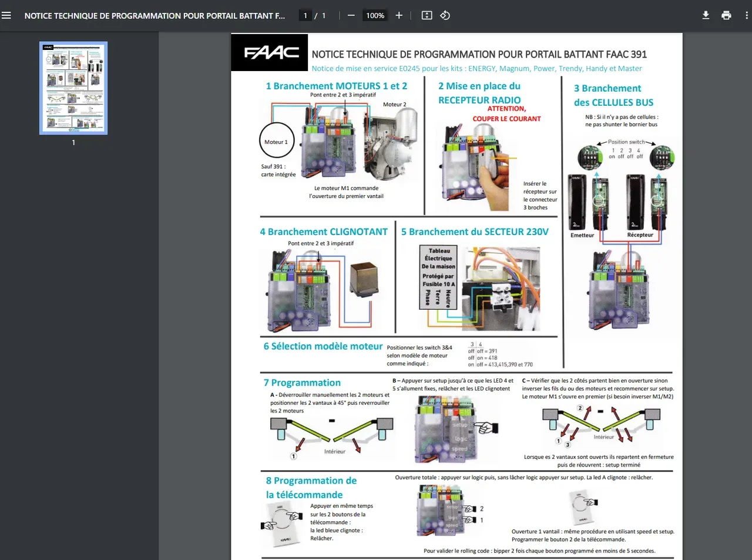Viewport: 752px width, 560px height.
Task: Click heading '1 Branchement MOTEURS 1 et 2'
Action: pyautogui.click(x=337, y=86)
